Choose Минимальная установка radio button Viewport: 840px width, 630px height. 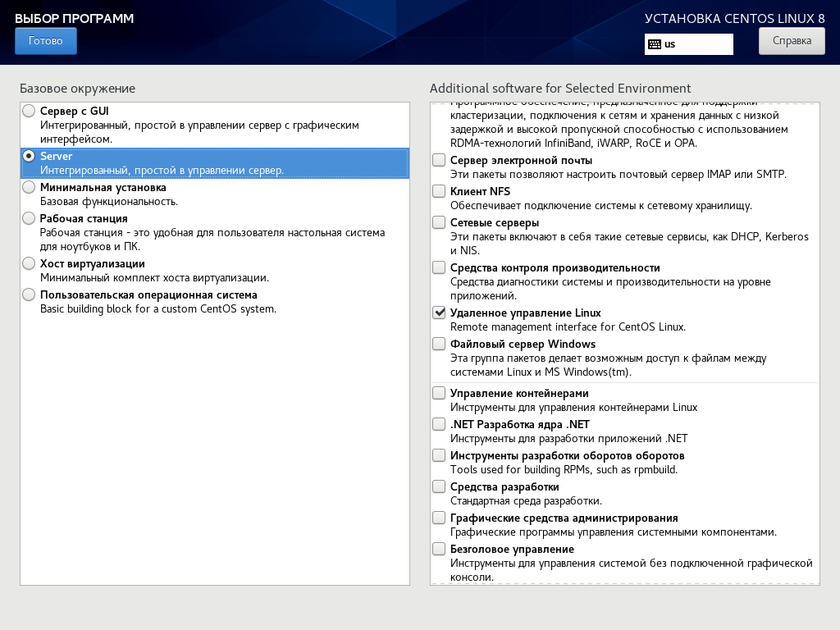click(x=29, y=187)
